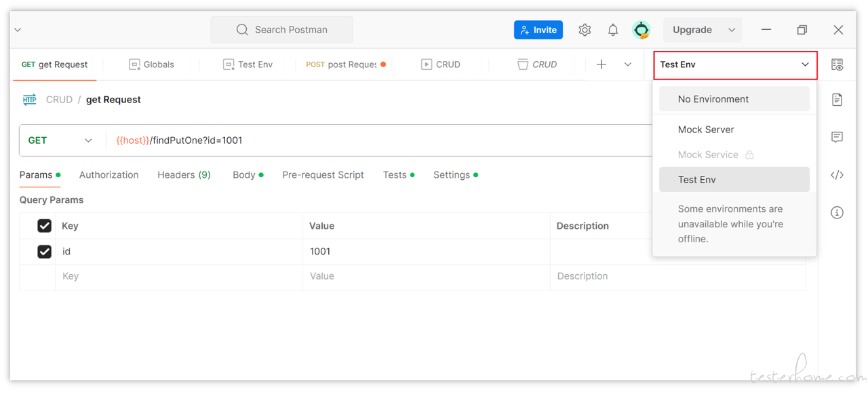
Task: Restore down the Postman window
Action: [802, 30]
